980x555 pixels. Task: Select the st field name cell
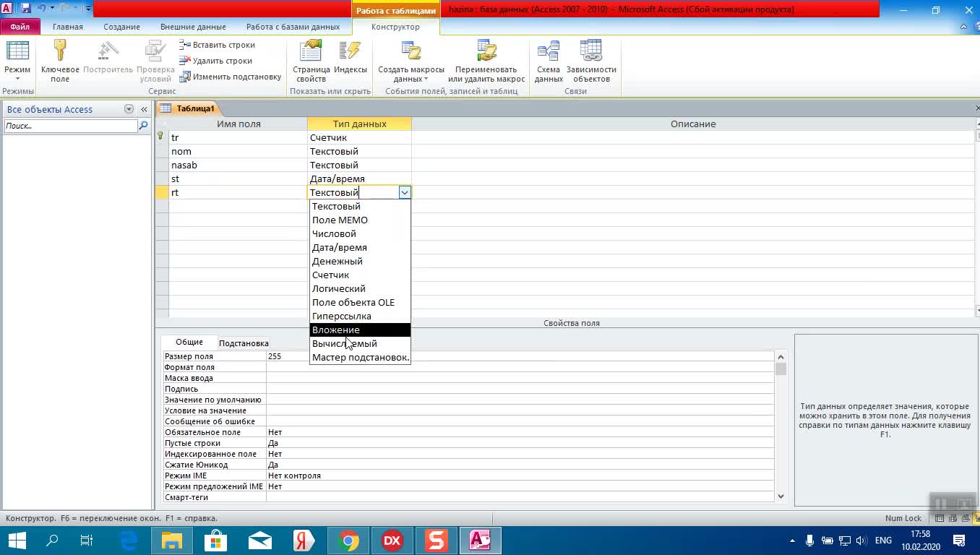(x=238, y=178)
